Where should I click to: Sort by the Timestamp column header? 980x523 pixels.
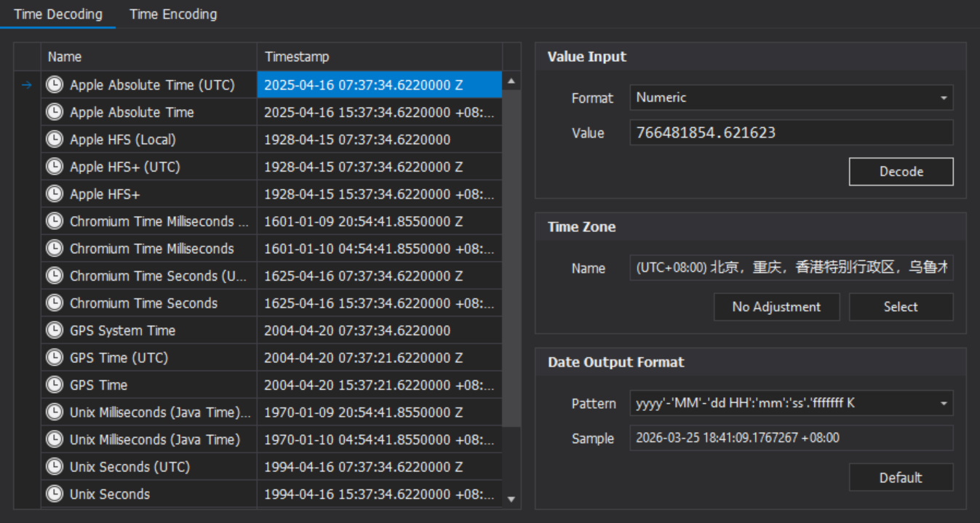pos(378,57)
